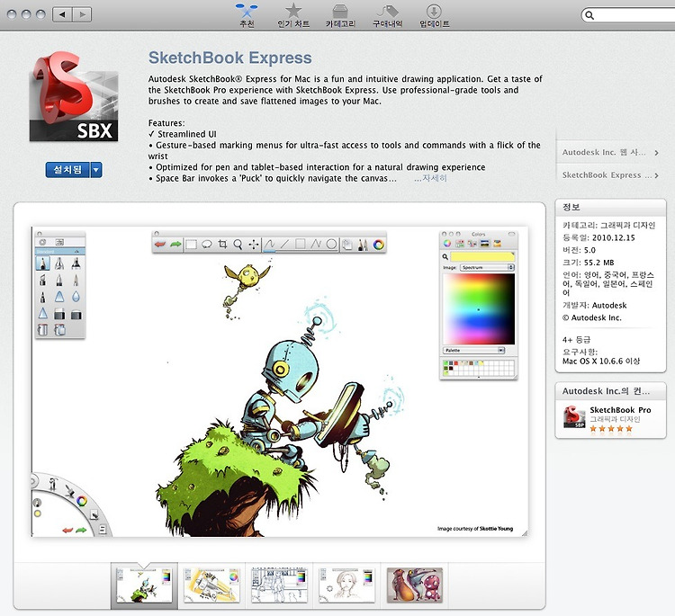Click the 4+ 등급 rating text
The width and height of the screenshot is (675, 616).
[576, 340]
